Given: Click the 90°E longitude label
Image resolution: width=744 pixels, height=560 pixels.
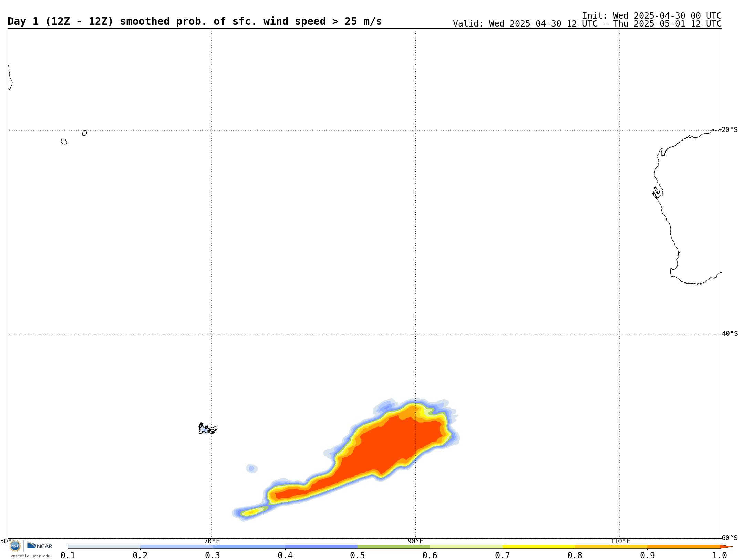Looking at the screenshot, I should point(415,541).
